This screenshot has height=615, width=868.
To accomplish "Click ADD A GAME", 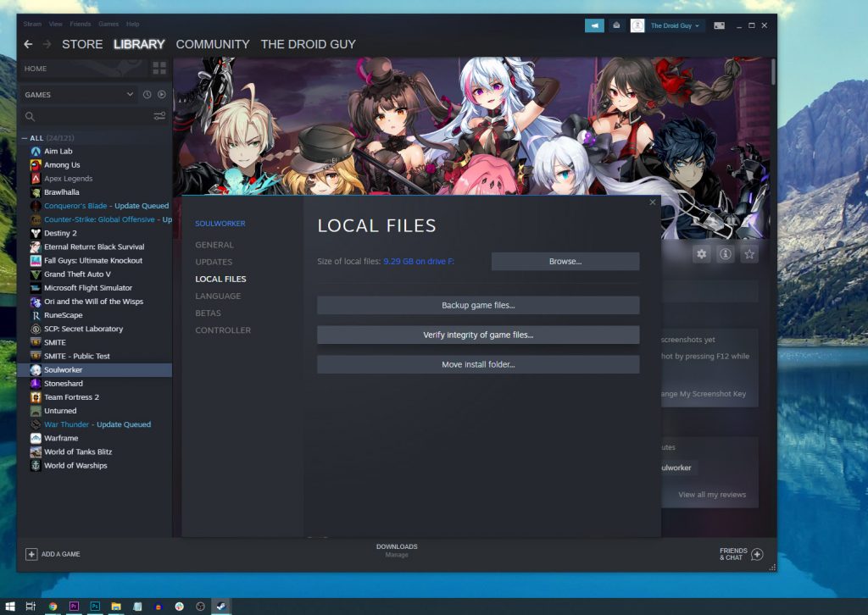I will pos(53,554).
